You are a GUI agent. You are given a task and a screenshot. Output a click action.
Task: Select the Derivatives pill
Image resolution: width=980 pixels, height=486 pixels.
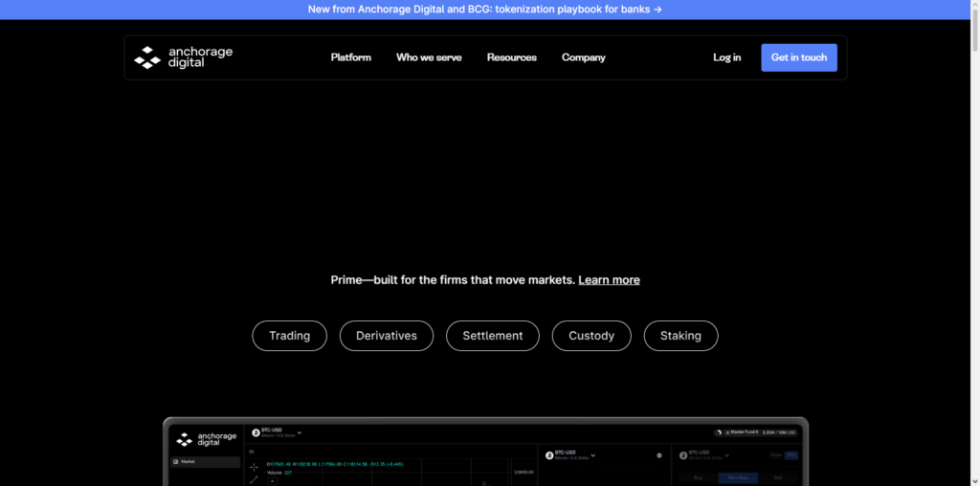click(x=387, y=336)
